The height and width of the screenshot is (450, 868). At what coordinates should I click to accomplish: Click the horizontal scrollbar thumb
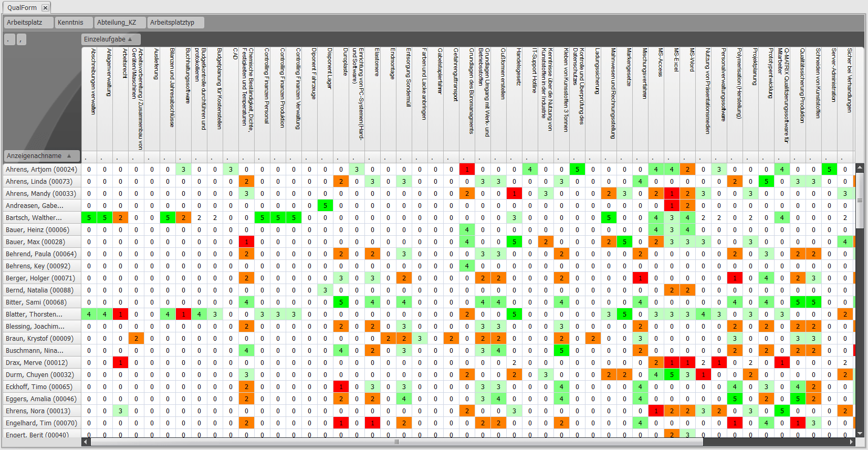[396, 442]
